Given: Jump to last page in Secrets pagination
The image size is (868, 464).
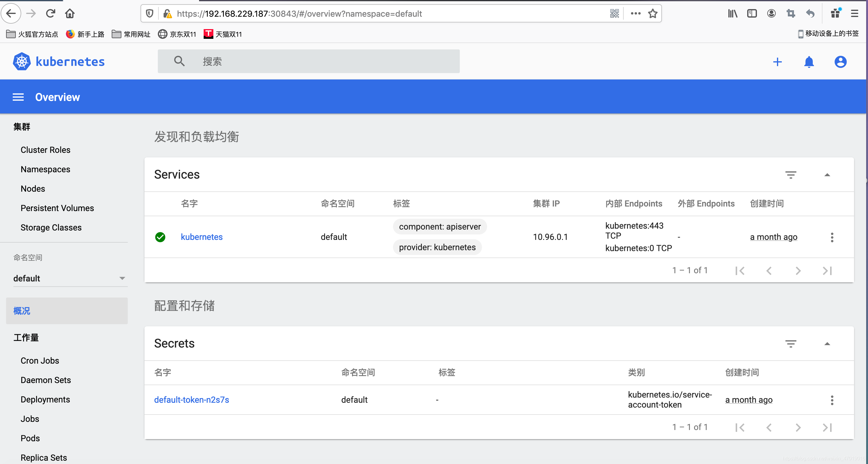Looking at the screenshot, I should tap(827, 428).
